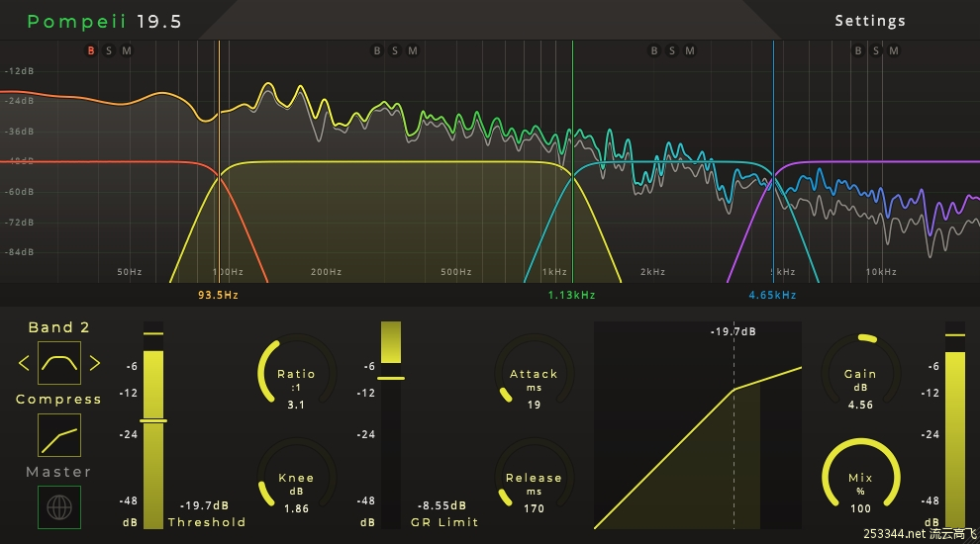Image resolution: width=980 pixels, height=544 pixels.
Task: Click the -8.55dB GR Limit value
Action: pyautogui.click(x=441, y=505)
